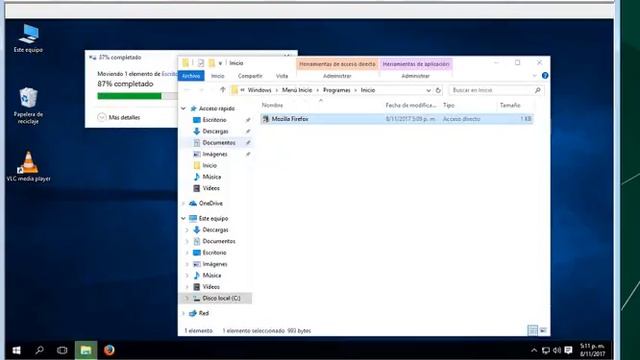The height and width of the screenshot is (360, 640).
Task: Open the network tray icon
Action: [x=545, y=350]
